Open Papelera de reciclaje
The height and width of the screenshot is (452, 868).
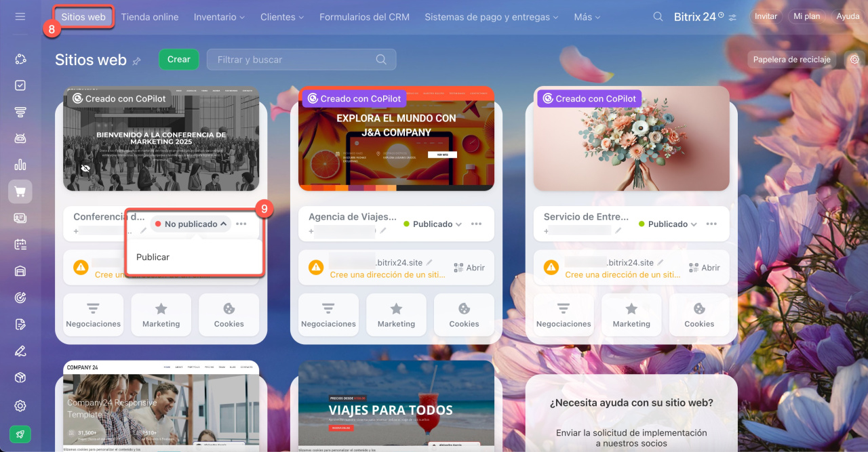(x=791, y=60)
